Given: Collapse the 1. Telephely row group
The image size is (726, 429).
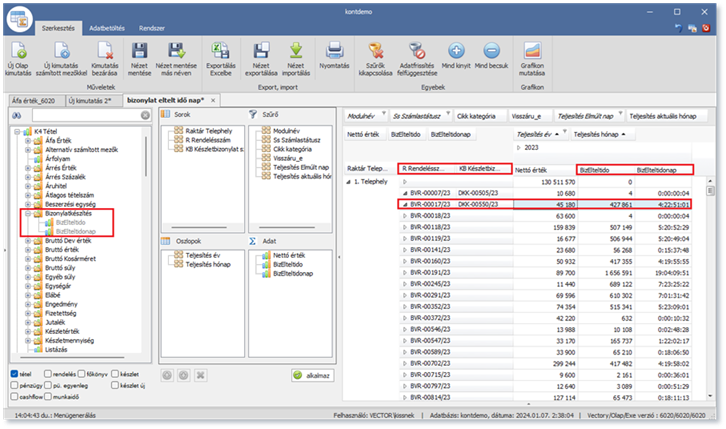Looking at the screenshot, I should [347, 183].
